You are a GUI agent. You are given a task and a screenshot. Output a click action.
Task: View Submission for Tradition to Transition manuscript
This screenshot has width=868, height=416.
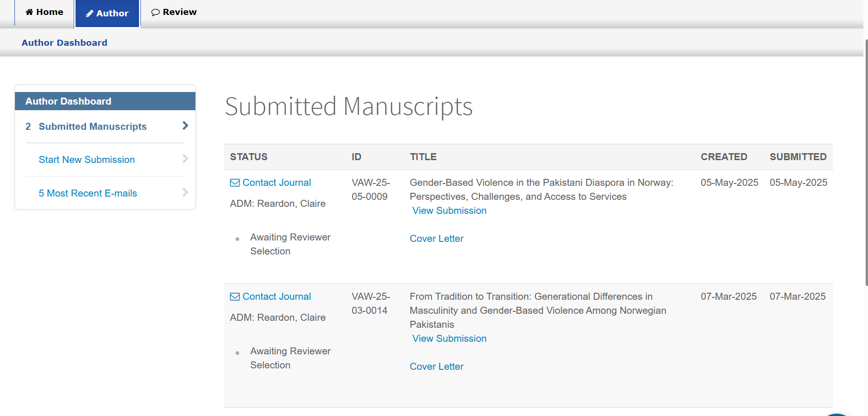tap(449, 338)
